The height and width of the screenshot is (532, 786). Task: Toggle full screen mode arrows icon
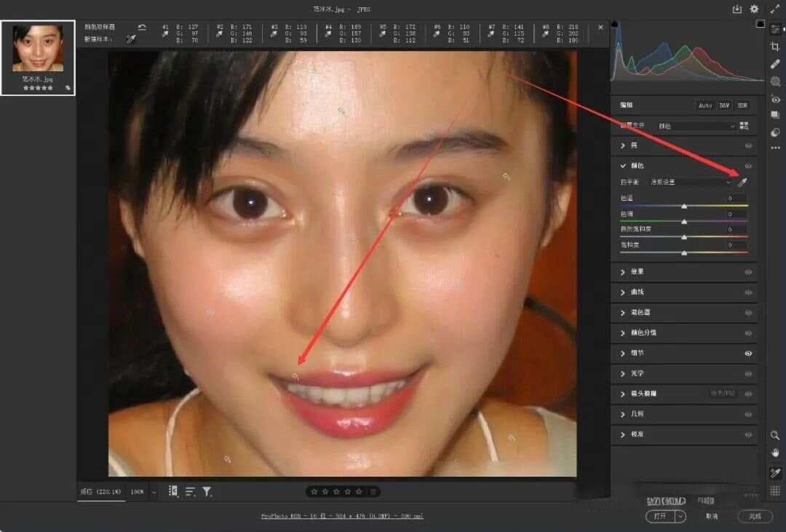point(775,9)
